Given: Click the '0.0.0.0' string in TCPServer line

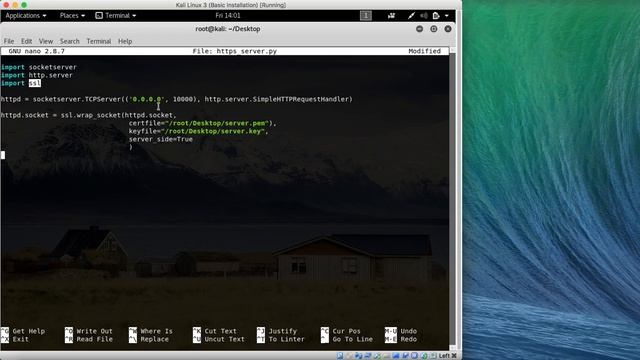Looking at the screenshot, I should click(x=147, y=99).
